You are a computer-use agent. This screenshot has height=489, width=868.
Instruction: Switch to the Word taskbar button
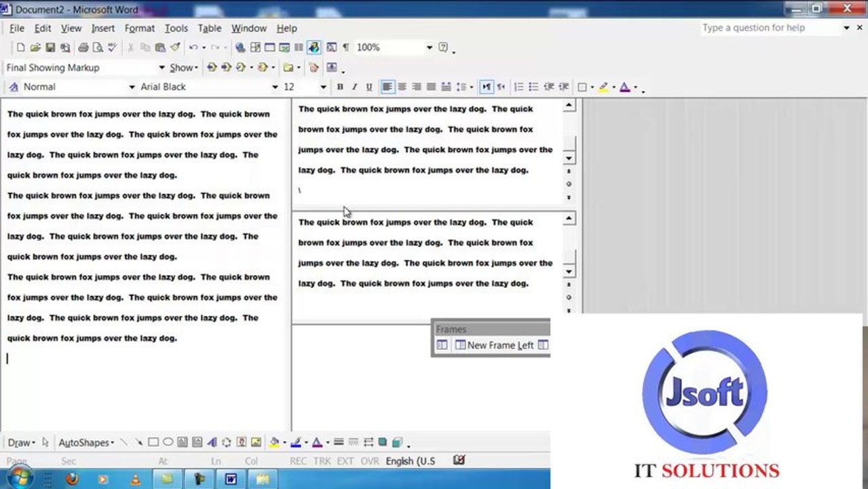point(231,479)
